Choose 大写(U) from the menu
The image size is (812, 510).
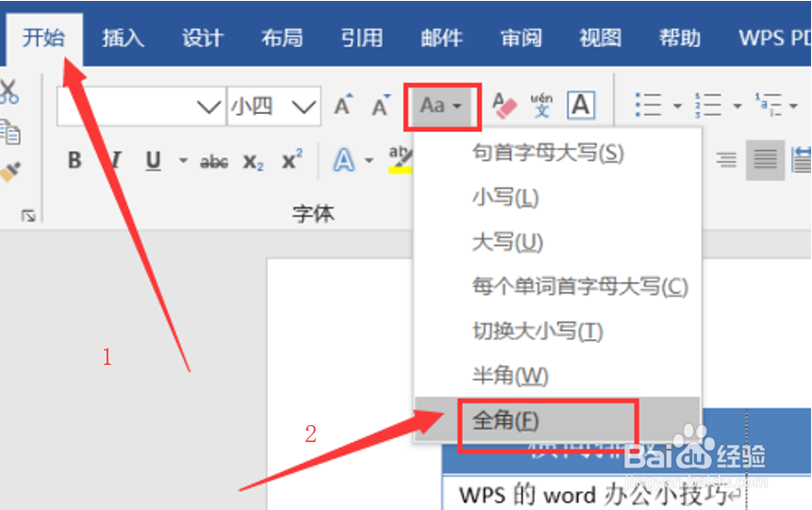(557, 241)
